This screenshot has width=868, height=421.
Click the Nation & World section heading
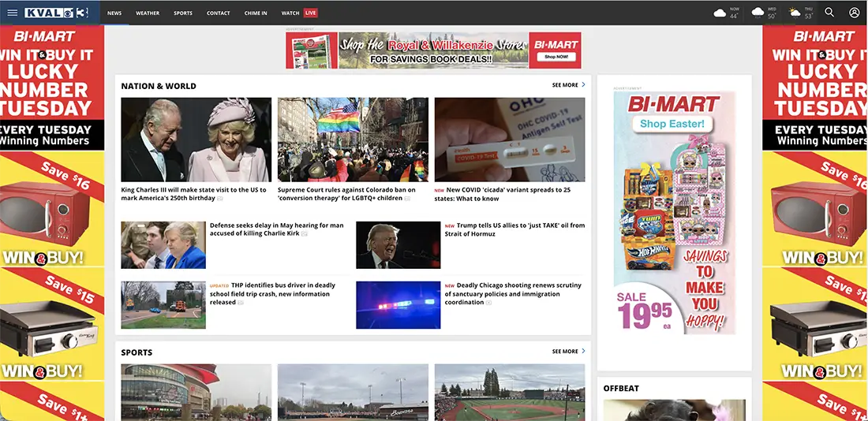tap(159, 86)
